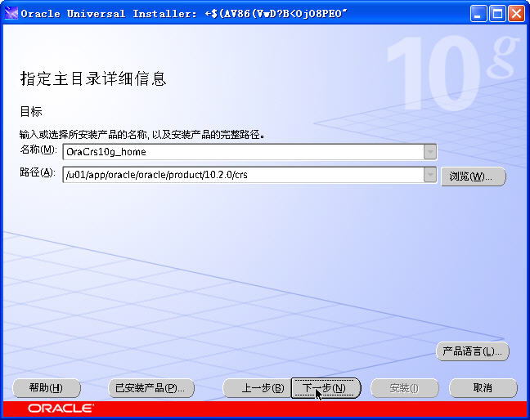Click the greyed-out 安装(I) install button
Viewport: 530px width, 420px height.
405,388
